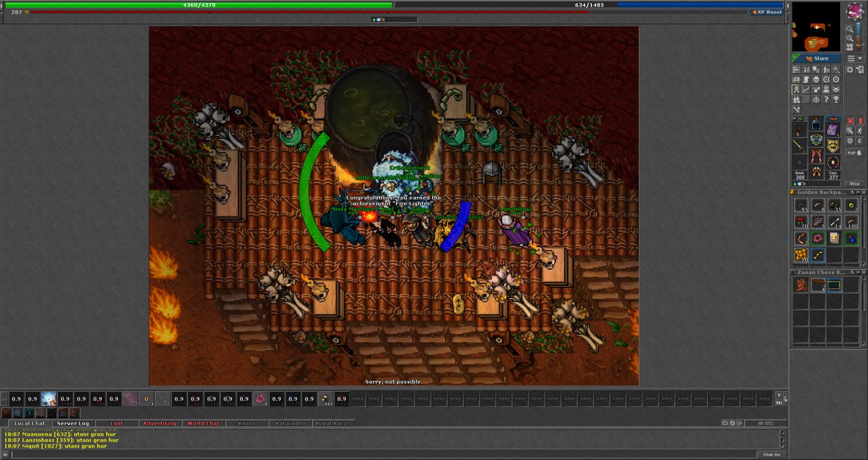The image size is (868, 460).
Task: Enable balanced sword-and-shield fight mode
Action: 850,131
